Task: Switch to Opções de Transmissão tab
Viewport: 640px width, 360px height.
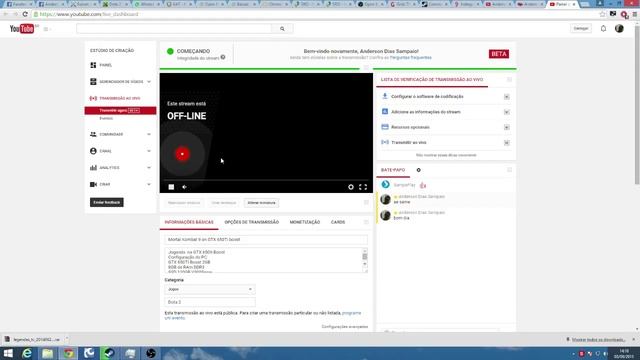Action: click(251, 222)
